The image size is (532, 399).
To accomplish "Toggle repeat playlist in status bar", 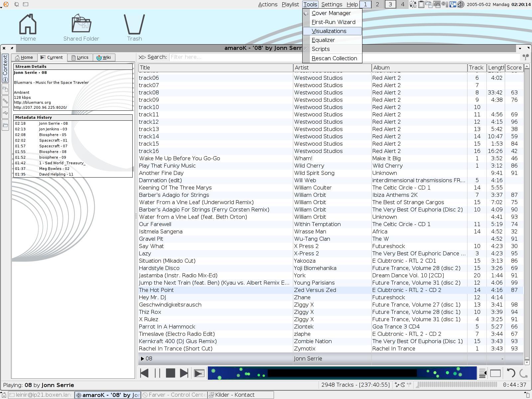I will (403, 385).
